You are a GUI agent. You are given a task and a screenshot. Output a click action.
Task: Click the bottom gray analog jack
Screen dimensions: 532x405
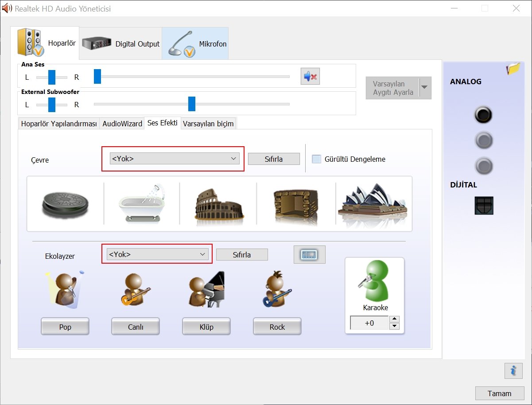point(483,167)
